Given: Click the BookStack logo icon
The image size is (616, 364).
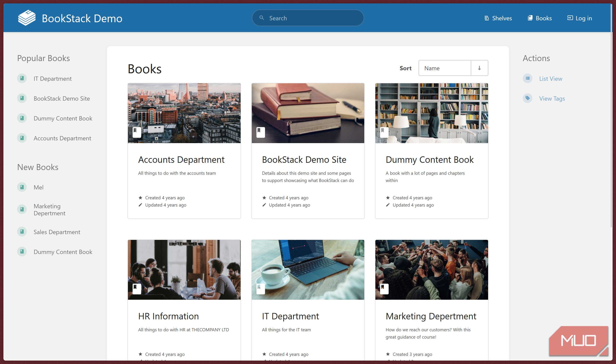Looking at the screenshot, I should coord(27,18).
